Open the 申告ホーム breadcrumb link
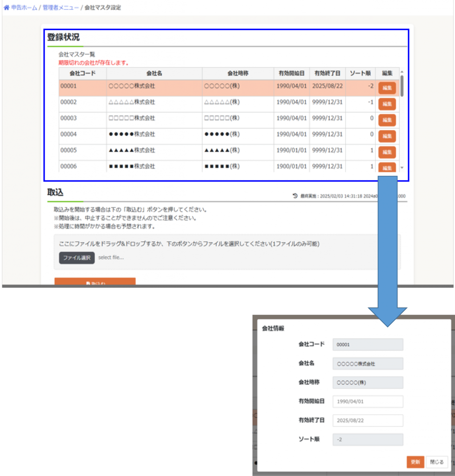455x476 pixels. coord(24,7)
